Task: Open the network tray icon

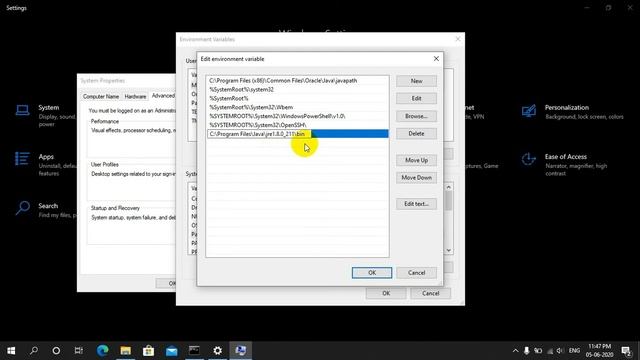Action: pos(549,351)
